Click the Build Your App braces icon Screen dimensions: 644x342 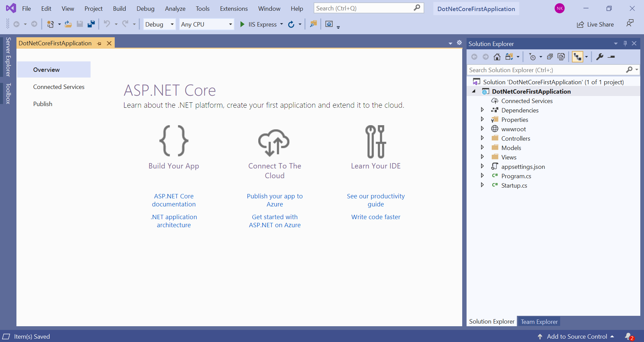[174, 141]
